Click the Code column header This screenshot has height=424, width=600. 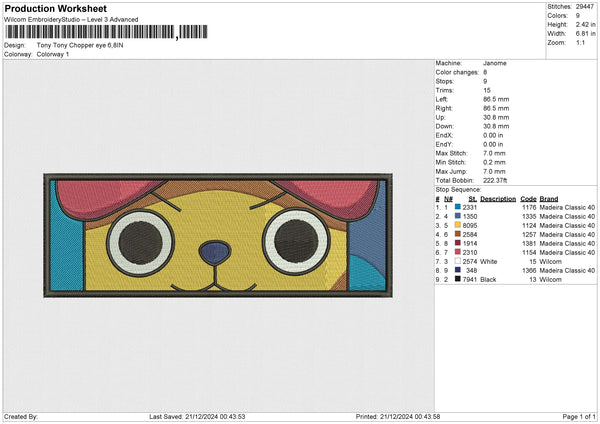pos(528,198)
